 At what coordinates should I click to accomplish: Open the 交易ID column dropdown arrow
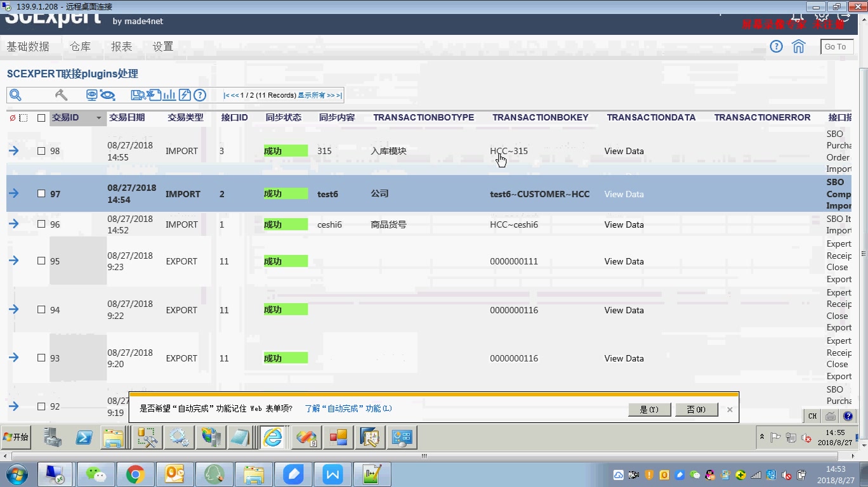(98, 118)
